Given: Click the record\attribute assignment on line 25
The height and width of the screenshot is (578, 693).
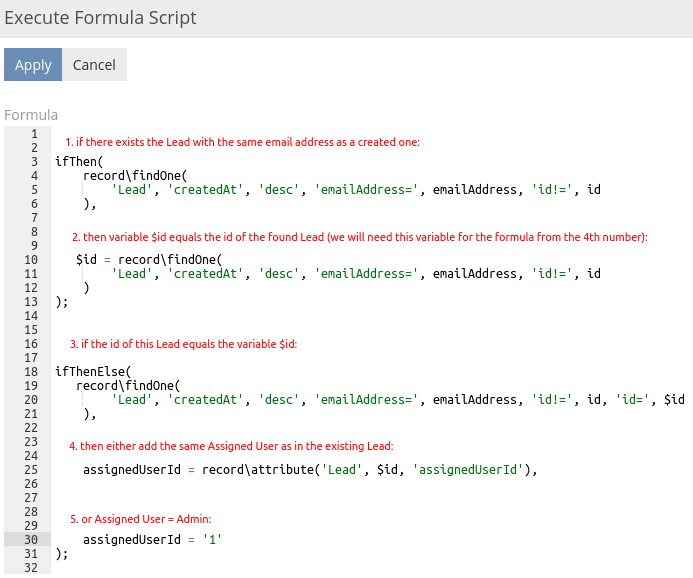Looking at the screenshot, I should pos(310,469).
